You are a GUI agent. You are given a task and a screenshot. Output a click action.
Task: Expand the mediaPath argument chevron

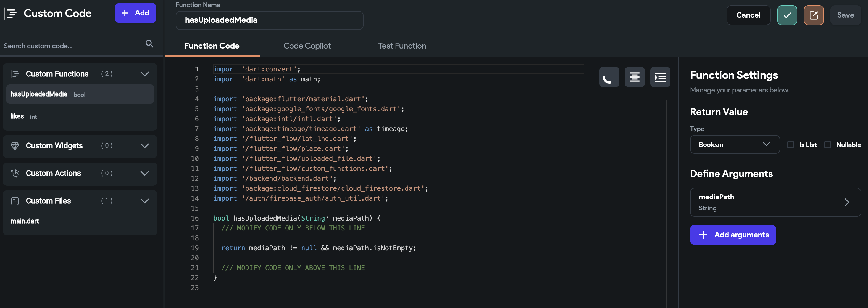[846, 202]
